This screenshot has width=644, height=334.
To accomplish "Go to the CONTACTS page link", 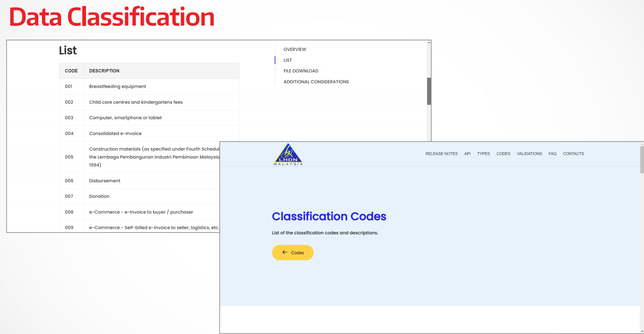I will click(x=573, y=154).
